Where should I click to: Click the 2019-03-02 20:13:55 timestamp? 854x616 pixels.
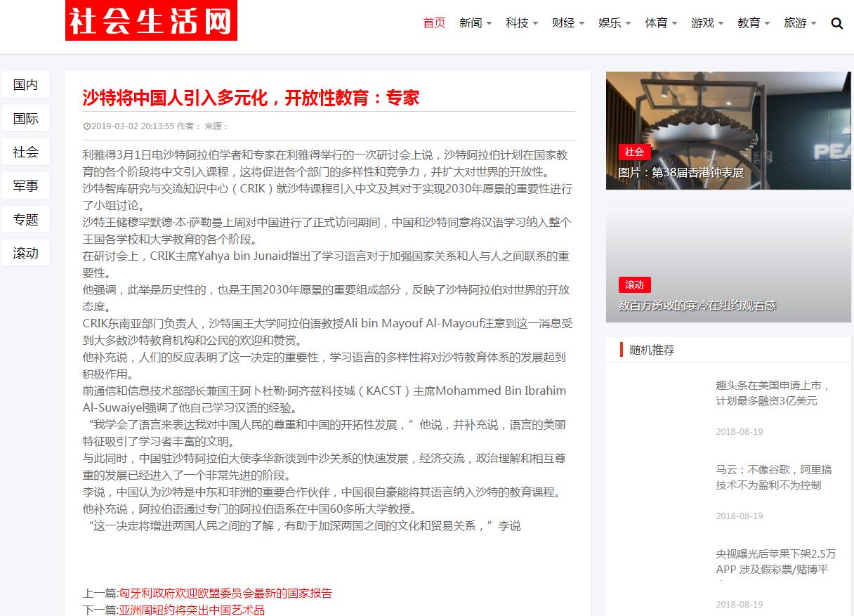133,126
